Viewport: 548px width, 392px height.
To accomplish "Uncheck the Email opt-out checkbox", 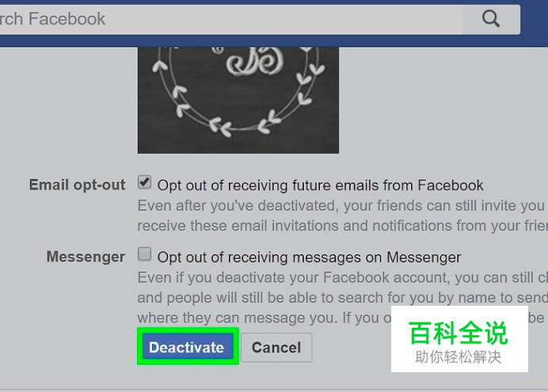I will tap(144, 182).
